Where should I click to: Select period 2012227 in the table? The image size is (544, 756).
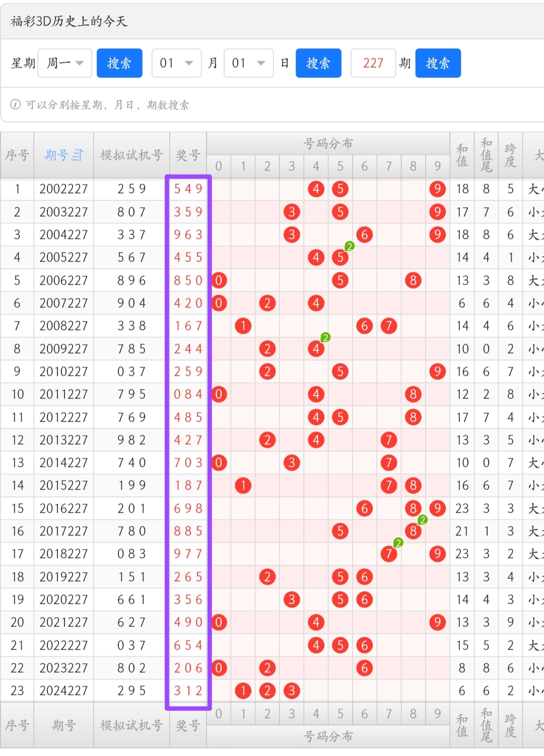coord(63,417)
